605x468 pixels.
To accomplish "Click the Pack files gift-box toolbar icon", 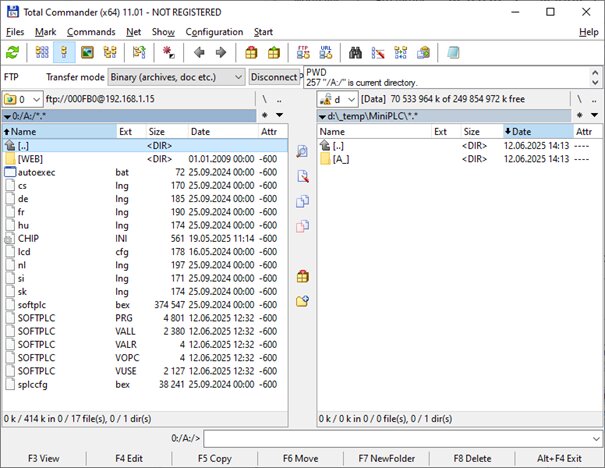I will (x=250, y=53).
